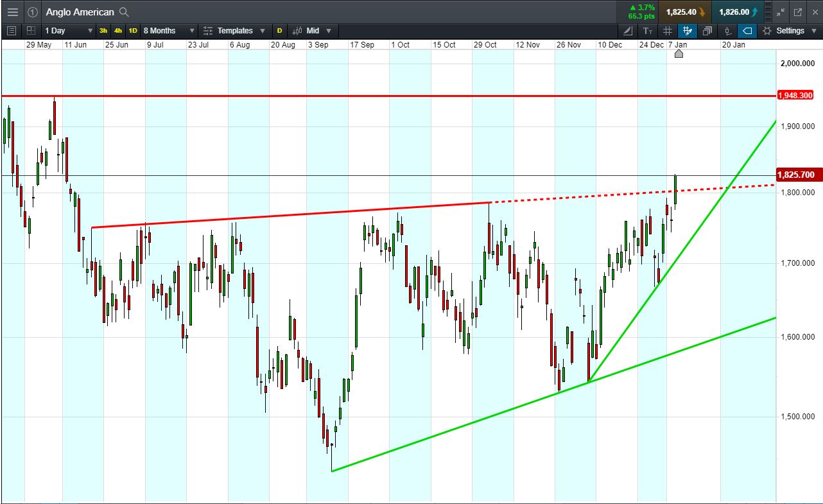Open the product list panel icon
The height and width of the screenshot is (504, 823).
click(x=11, y=31)
